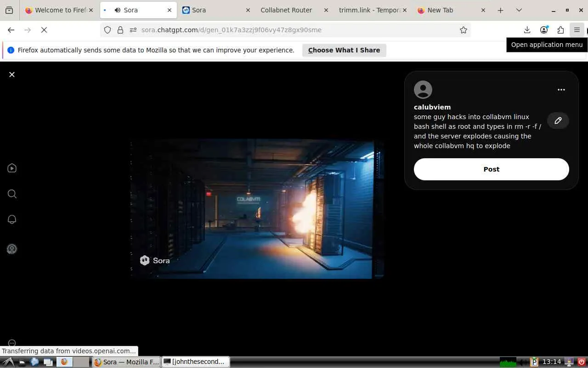
Task: Close the Welcome to Firefox tab
Action: 91,10
